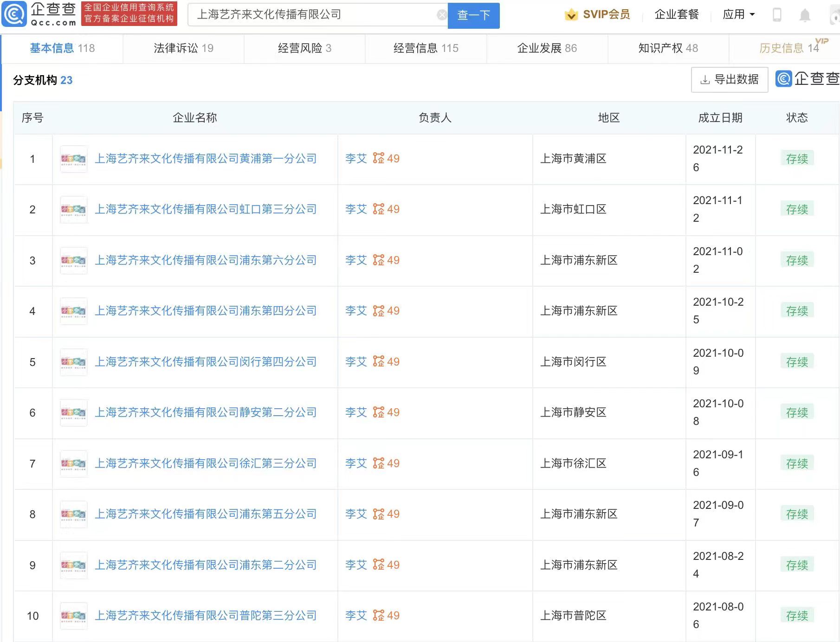Open 普陀第三分公司 company link
840x642 pixels.
[x=206, y=616]
